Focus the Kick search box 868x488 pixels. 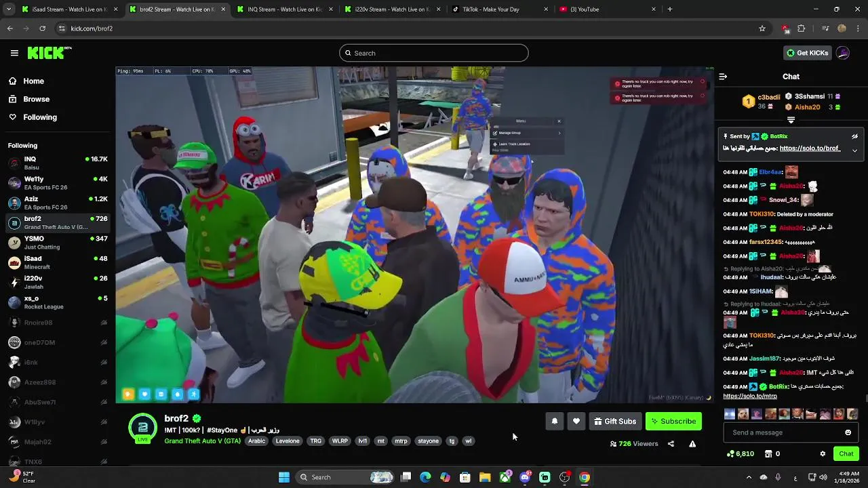click(434, 53)
